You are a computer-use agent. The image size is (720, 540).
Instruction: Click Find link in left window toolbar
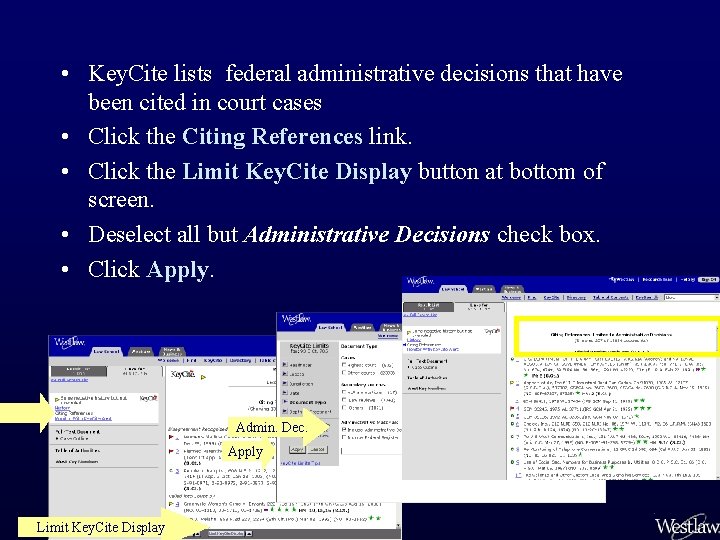click(191, 360)
